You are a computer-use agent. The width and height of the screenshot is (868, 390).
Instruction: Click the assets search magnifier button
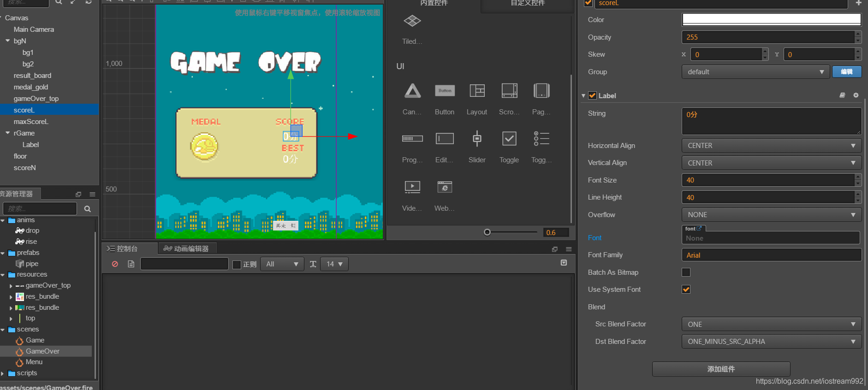[x=88, y=209]
